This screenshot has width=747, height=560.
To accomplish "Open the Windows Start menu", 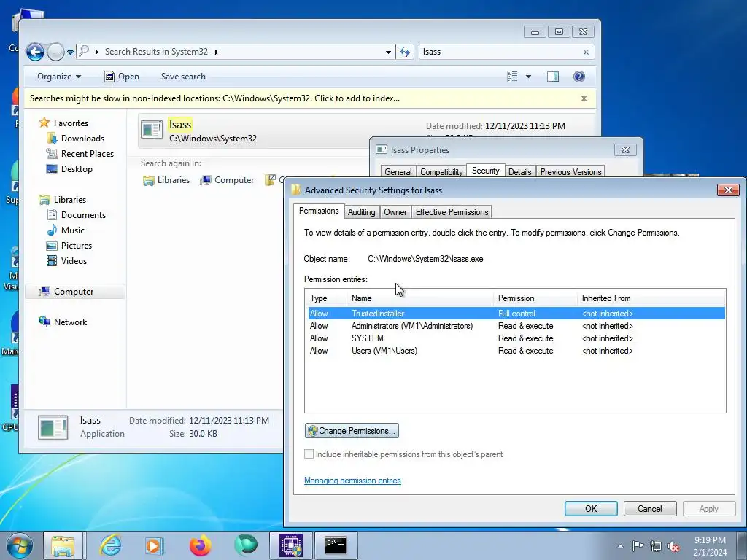I will (19, 545).
